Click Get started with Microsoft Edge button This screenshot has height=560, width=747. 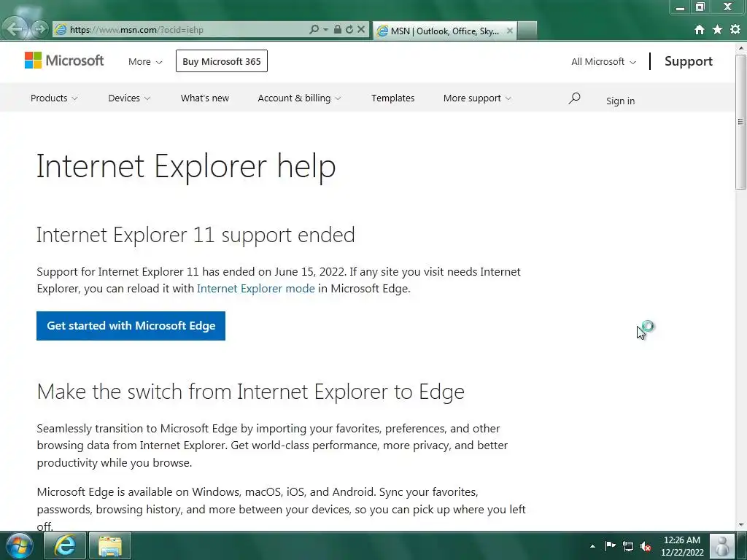pyautogui.click(x=131, y=326)
